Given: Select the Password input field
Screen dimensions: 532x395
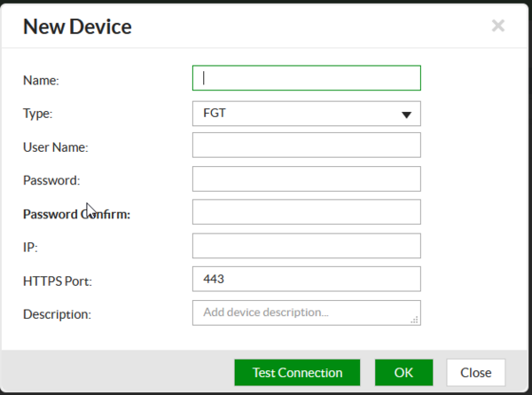Looking at the screenshot, I should point(306,179).
